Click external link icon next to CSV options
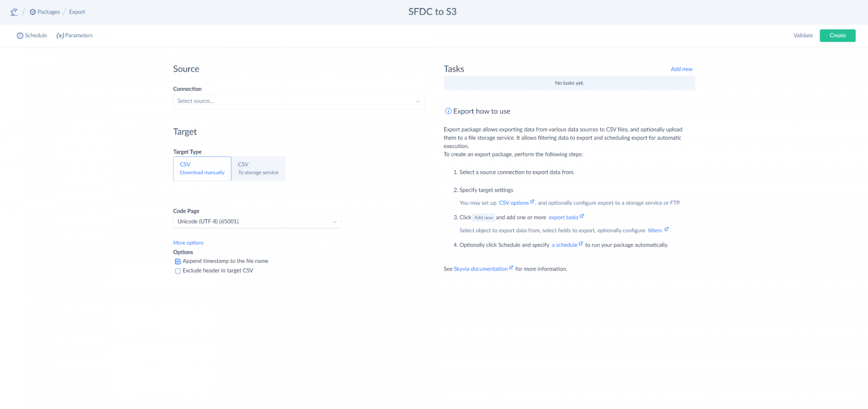Image resolution: width=868 pixels, height=409 pixels. (532, 202)
